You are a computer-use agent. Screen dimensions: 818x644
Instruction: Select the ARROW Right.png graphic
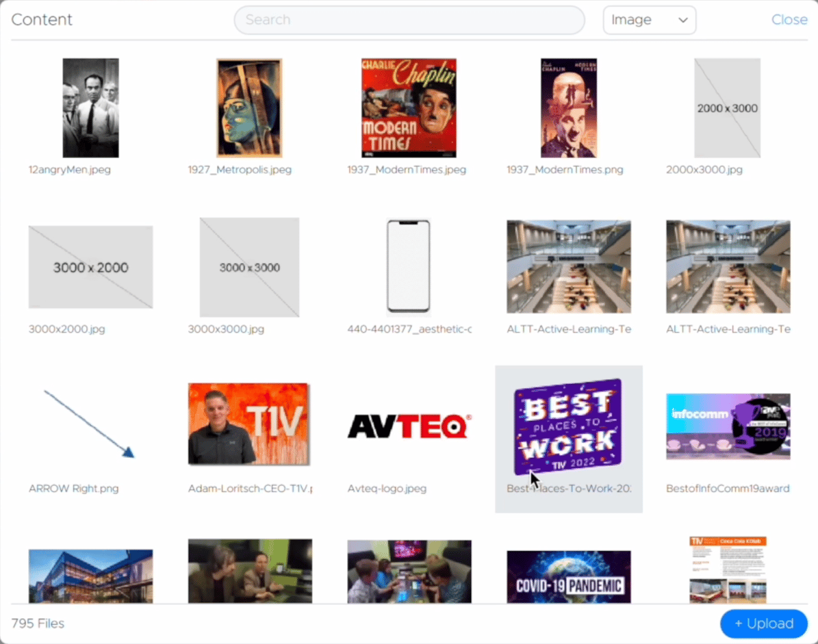click(90, 424)
